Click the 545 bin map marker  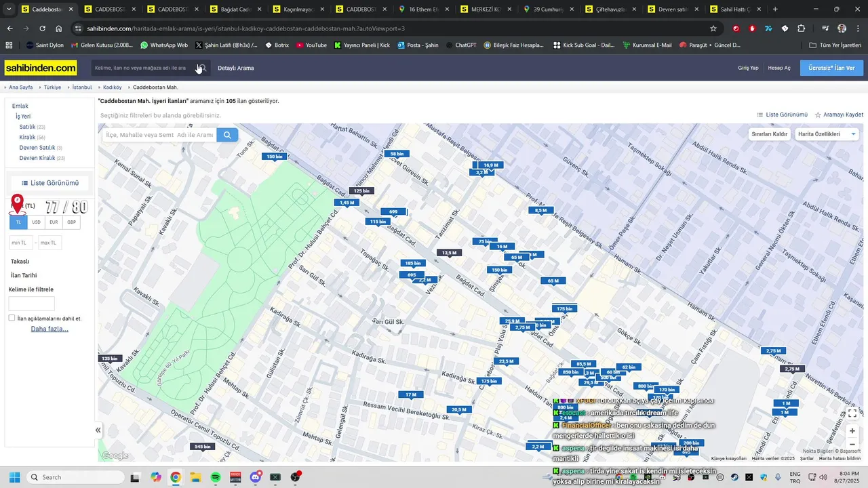(202, 447)
